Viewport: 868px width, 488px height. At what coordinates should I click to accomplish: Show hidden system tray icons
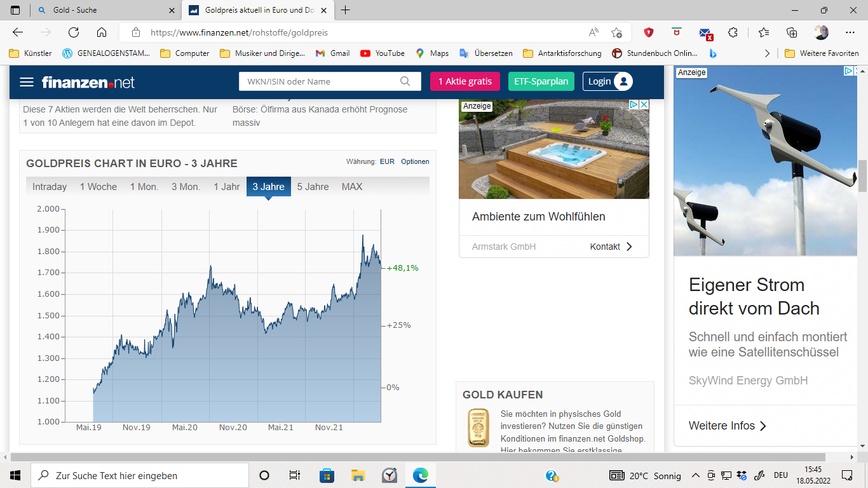pyautogui.click(x=696, y=475)
